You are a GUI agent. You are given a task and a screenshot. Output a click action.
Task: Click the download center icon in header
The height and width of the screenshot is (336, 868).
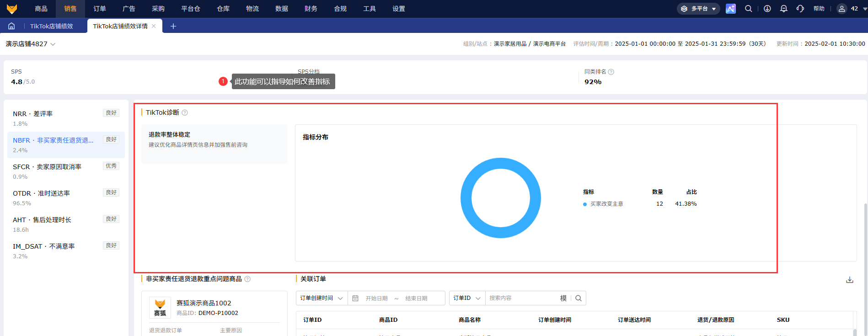point(767,9)
